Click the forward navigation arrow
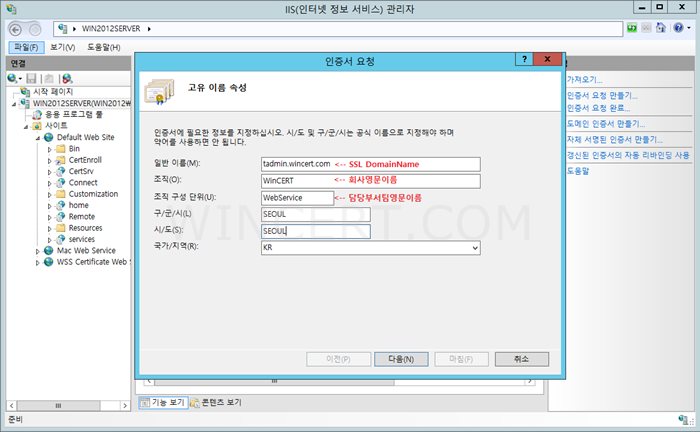Viewport: 700px width, 432px height. click(x=35, y=29)
